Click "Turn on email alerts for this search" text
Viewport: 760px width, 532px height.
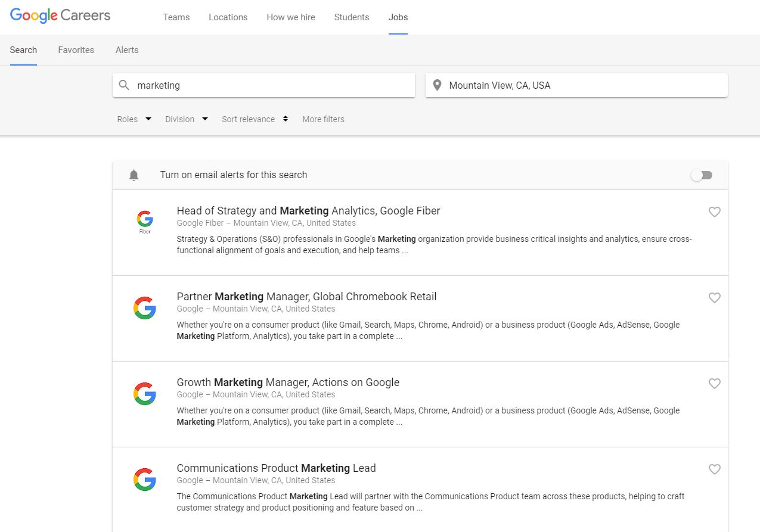(x=234, y=175)
